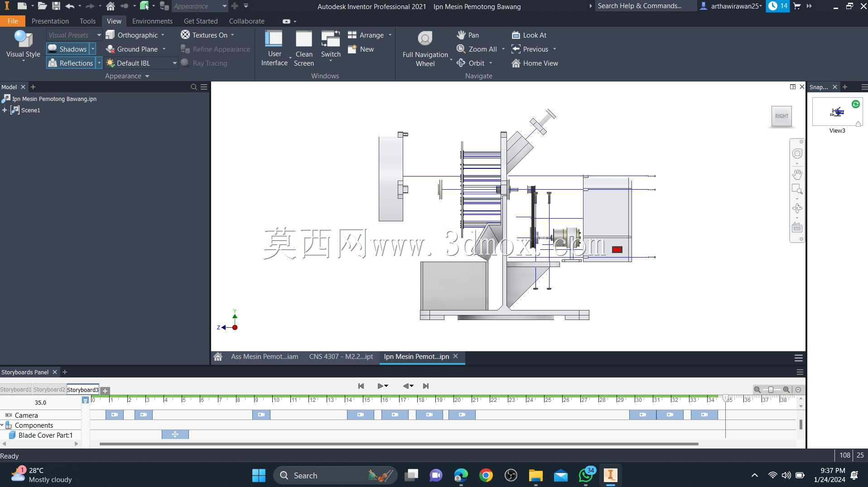Click the Search Help & Commands field

[645, 6]
